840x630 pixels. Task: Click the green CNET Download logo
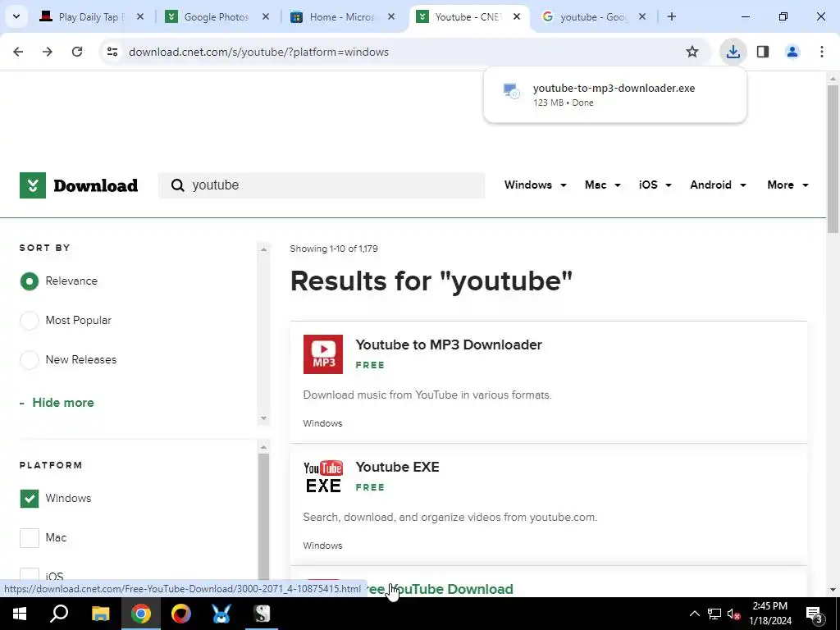(33, 185)
